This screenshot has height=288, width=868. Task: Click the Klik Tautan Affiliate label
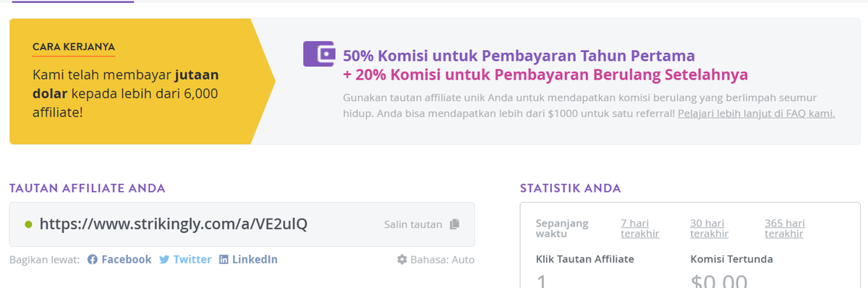click(x=584, y=258)
